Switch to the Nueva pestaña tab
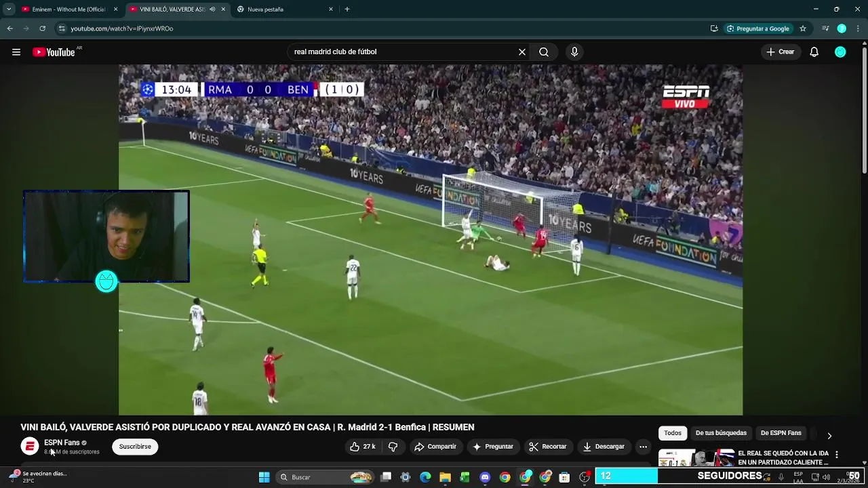The height and width of the screenshot is (488, 868). pos(285,9)
